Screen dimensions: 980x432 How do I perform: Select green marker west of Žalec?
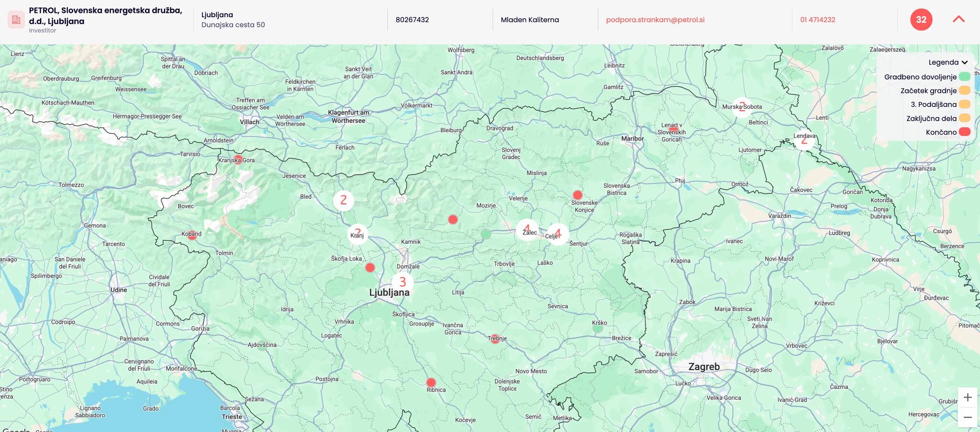(x=486, y=234)
